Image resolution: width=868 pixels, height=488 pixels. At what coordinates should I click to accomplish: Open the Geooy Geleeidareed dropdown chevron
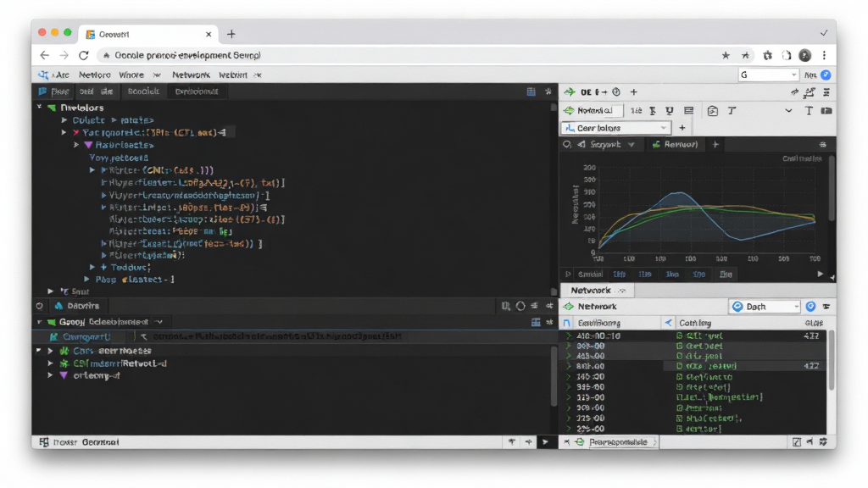[159, 322]
